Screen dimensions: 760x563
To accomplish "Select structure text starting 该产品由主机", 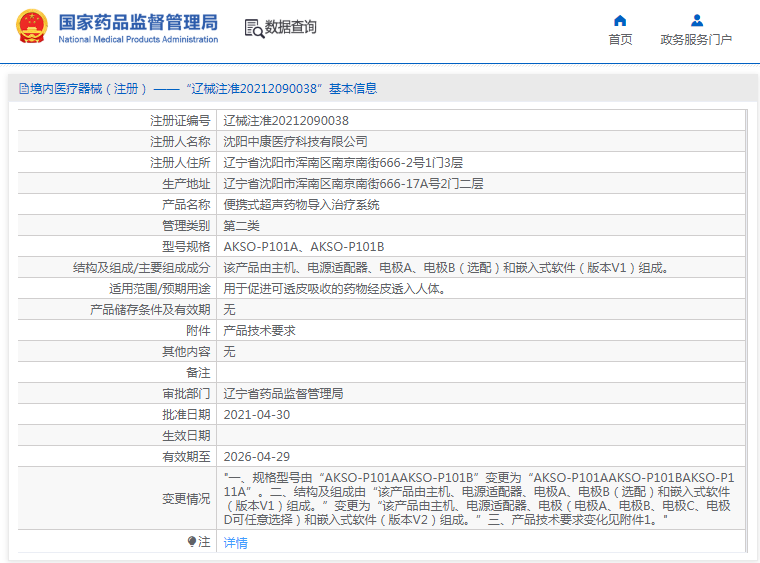I will click(x=446, y=268).
